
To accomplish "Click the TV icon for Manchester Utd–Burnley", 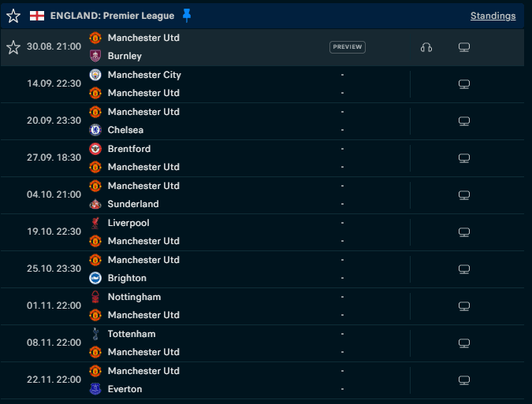I will click(x=464, y=47).
